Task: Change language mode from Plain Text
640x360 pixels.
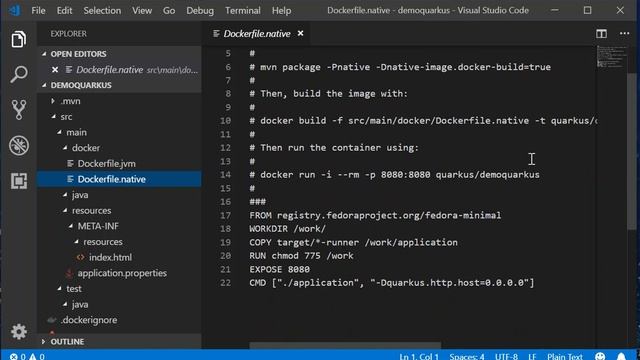Action: tap(565, 356)
